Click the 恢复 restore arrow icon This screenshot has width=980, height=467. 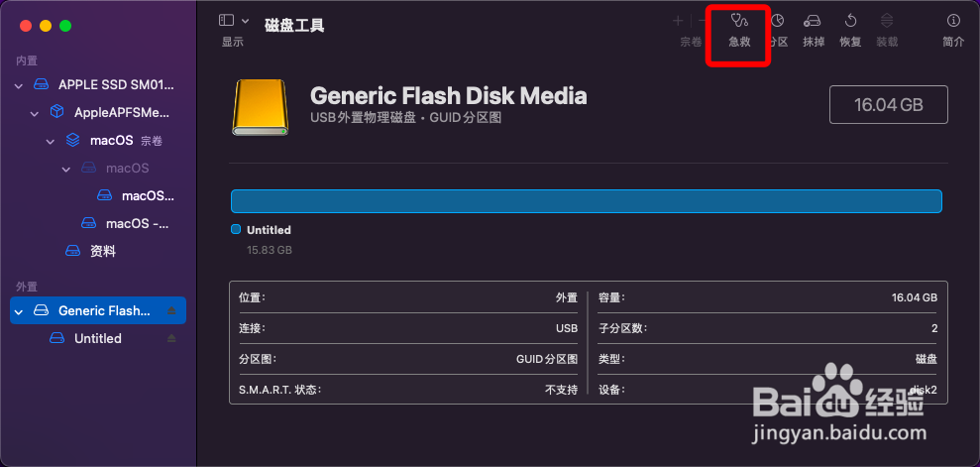tap(850, 21)
